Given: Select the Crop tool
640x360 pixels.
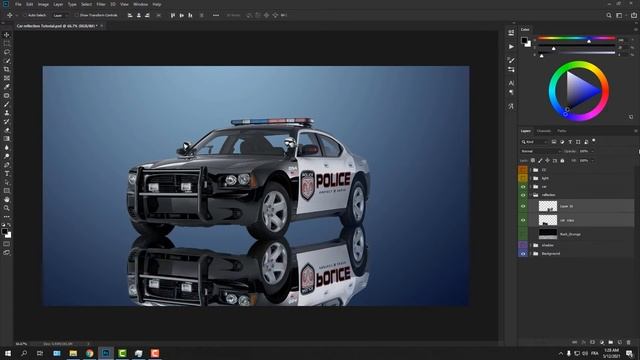Looking at the screenshot, I should point(7,69).
